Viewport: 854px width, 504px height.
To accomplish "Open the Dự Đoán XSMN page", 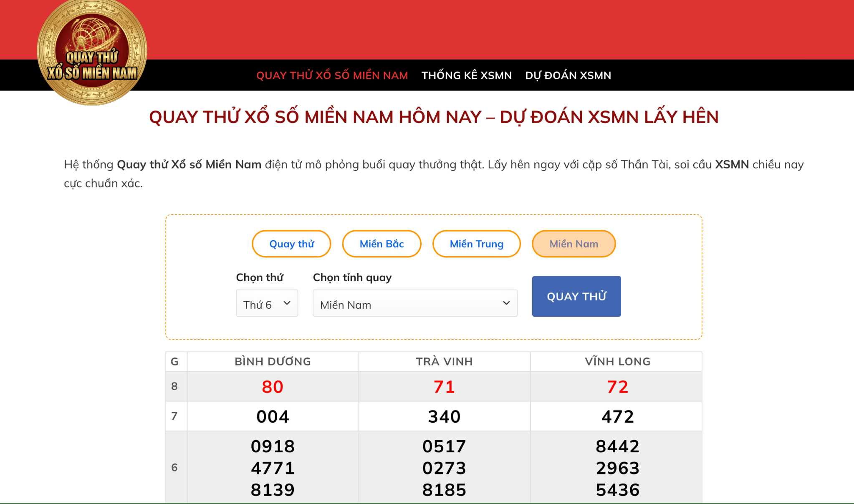I will 568,76.
